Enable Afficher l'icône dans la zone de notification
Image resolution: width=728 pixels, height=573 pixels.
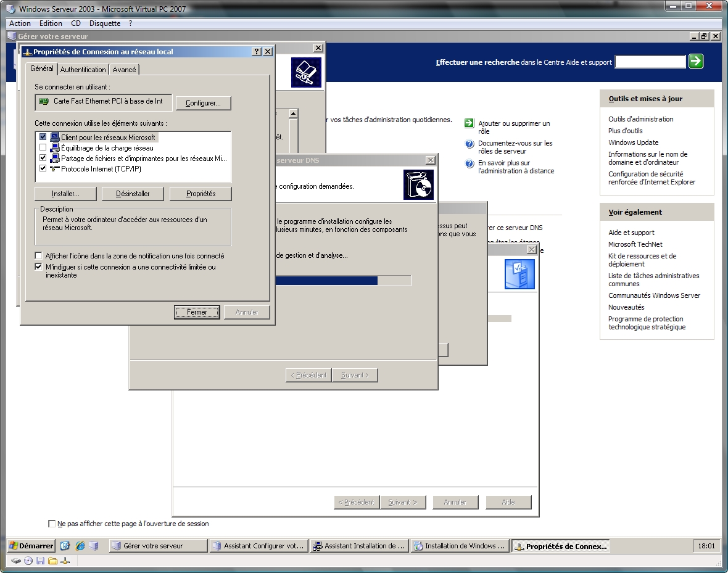(38, 256)
